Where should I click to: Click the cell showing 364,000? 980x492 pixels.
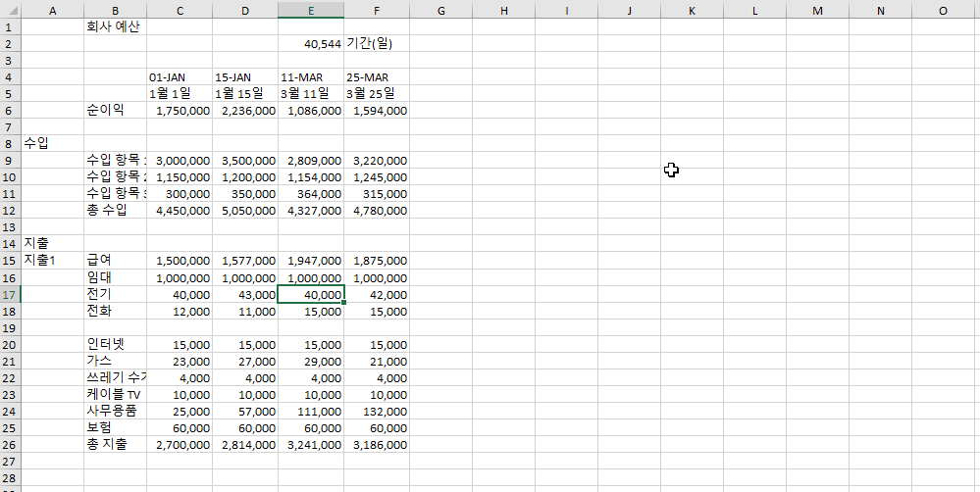coord(311,194)
